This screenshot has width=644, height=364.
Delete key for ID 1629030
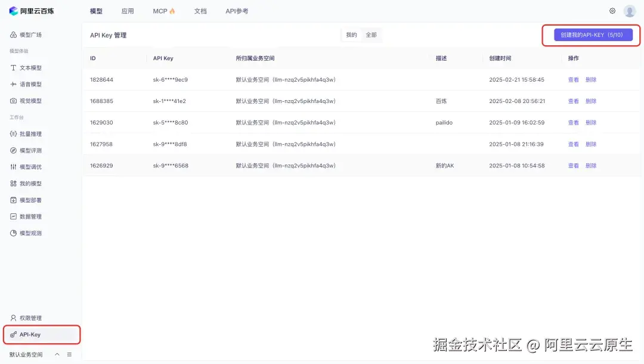point(590,123)
